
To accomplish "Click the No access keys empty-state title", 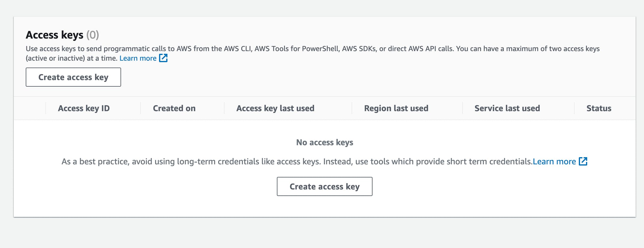I will (324, 143).
